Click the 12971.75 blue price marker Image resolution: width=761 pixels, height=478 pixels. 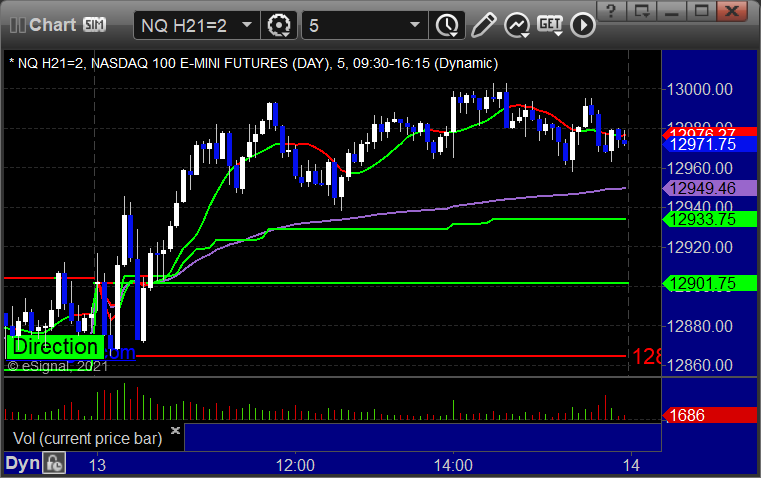(710, 144)
